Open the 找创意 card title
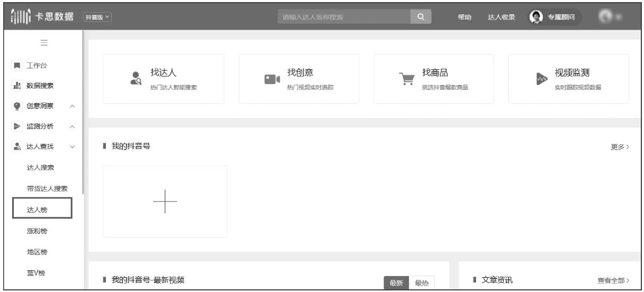This screenshot has height=292, width=644. pos(300,73)
